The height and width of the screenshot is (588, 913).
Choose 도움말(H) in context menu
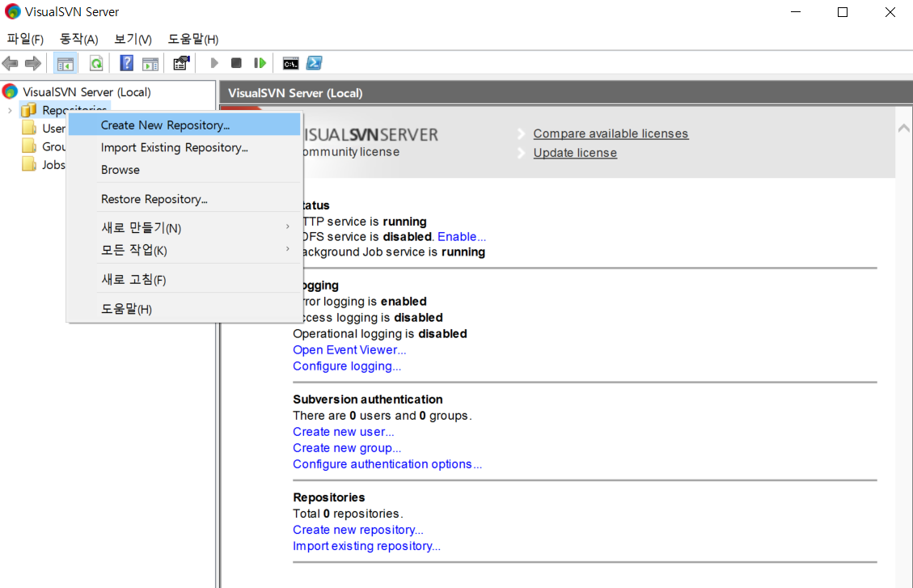point(184,308)
